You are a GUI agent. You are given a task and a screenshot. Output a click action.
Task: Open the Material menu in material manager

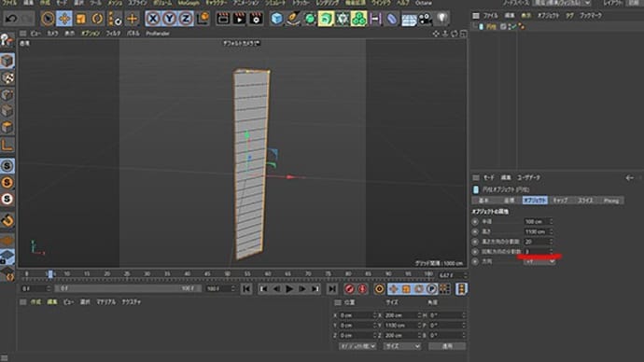click(106, 301)
